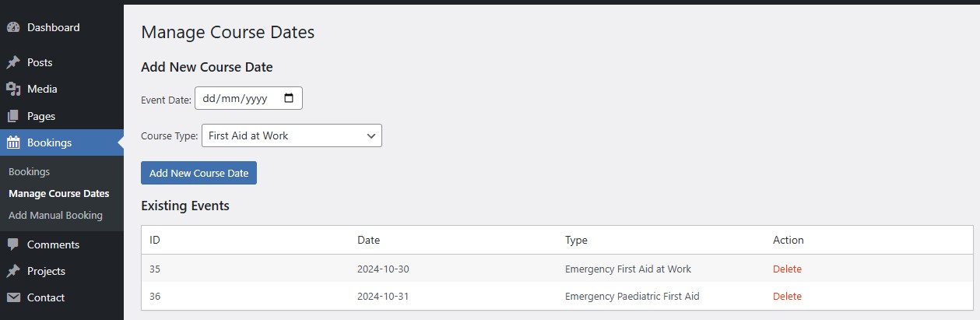Click the Pages icon in sidebar
Screen dimensions: 980x320
coord(13,116)
